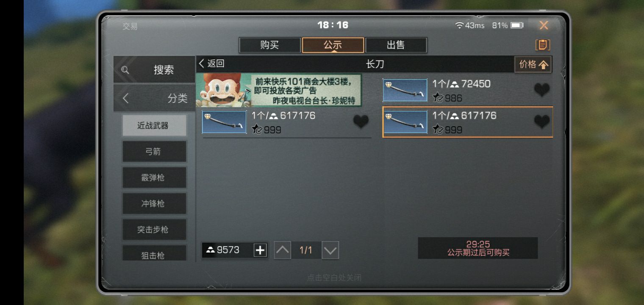Select the 霰弹枪 category
The width and height of the screenshot is (644, 305).
click(154, 177)
